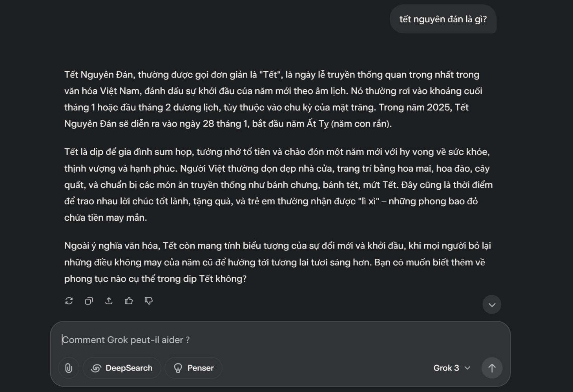The height and width of the screenshot is (392, 573).
Task: Copy the response with the copy icon
Action: coord(89,301)
